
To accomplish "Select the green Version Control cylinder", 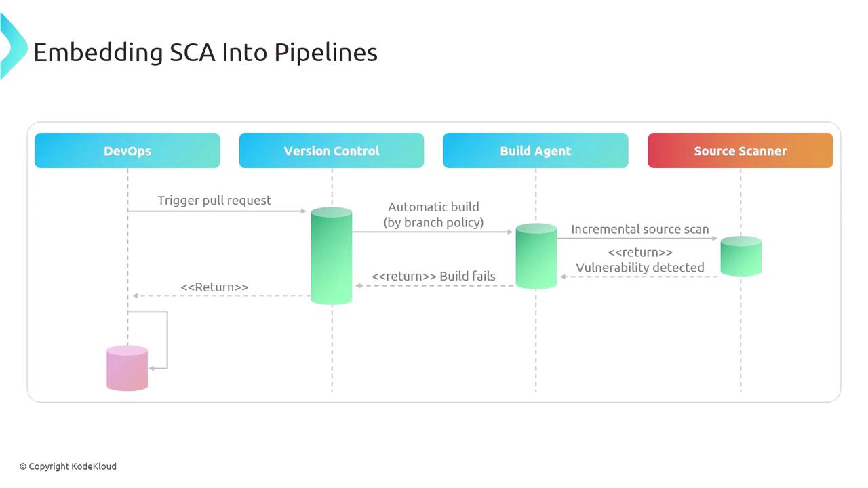I will pyautogui.click(x=332, y=256).
